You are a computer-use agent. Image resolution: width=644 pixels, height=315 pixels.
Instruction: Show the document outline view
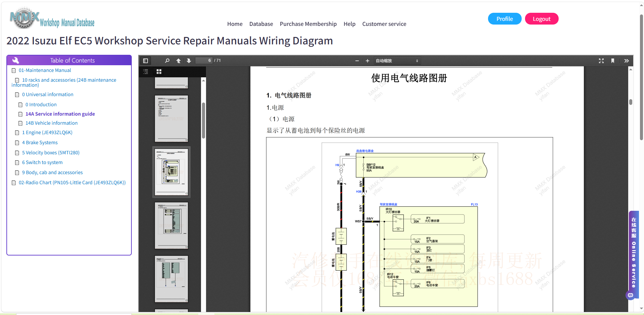click(146, 72)
